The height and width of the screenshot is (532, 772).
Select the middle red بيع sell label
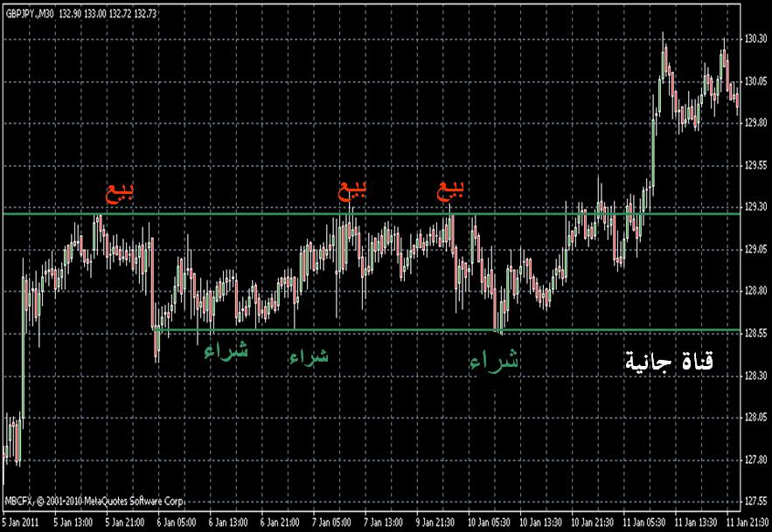353,190
